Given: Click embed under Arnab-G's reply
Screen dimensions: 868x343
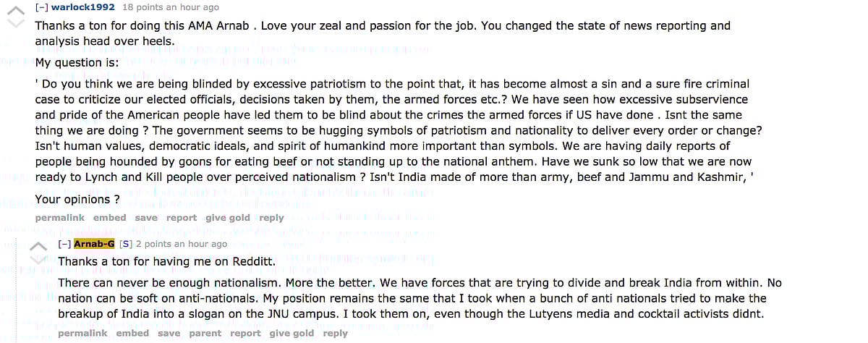Looking at the screenshot, I should point(132,334).
